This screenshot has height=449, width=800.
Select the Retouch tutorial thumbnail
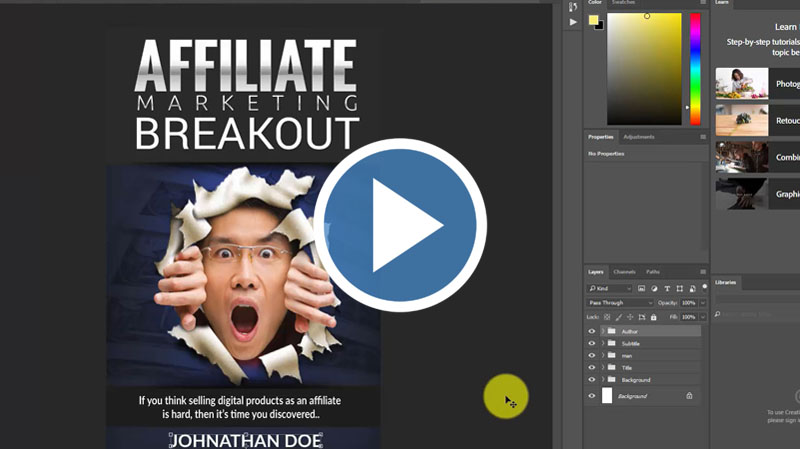pos(742,121)
